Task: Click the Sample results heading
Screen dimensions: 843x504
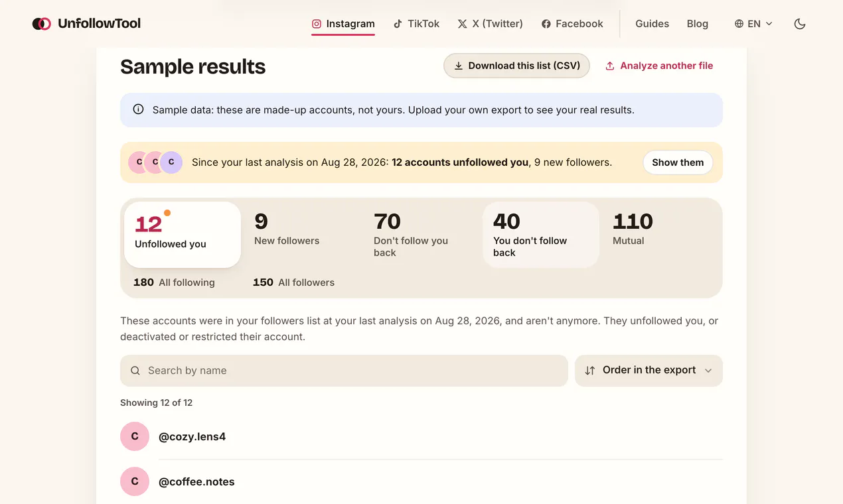Action: point(193,66)
